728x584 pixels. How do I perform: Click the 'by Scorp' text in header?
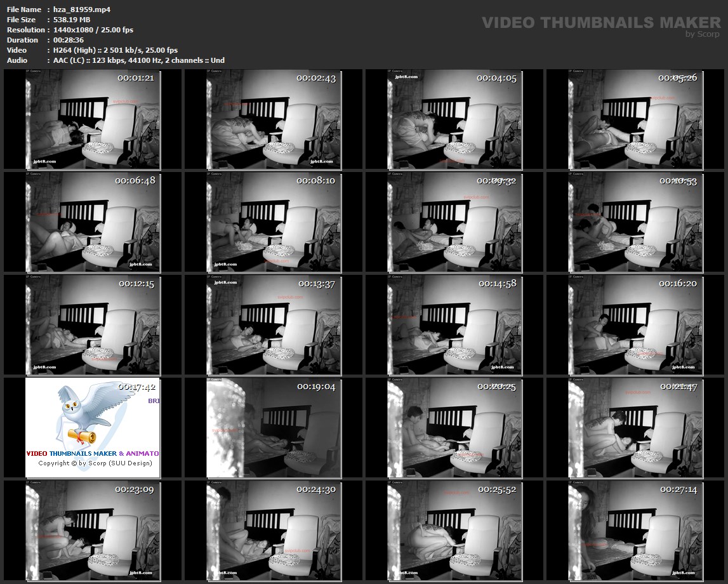coord(703,34)
